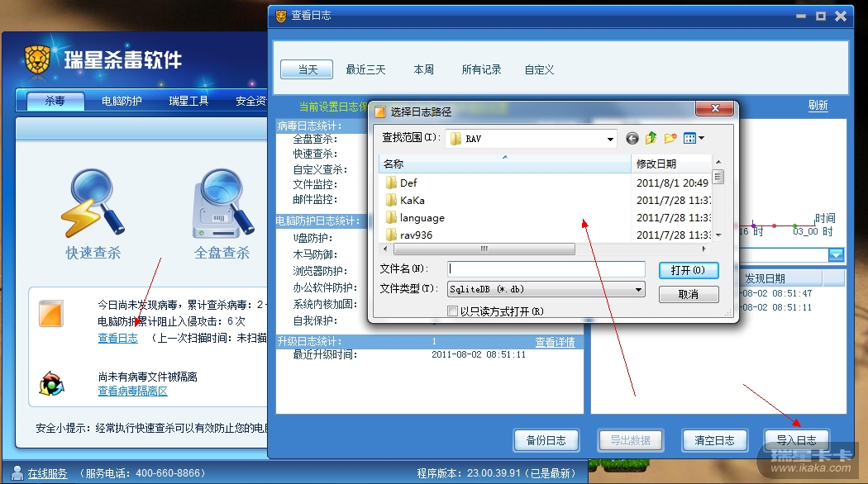Click the 在线服务 link
The image size is (868, 484).
coord(48,473)
